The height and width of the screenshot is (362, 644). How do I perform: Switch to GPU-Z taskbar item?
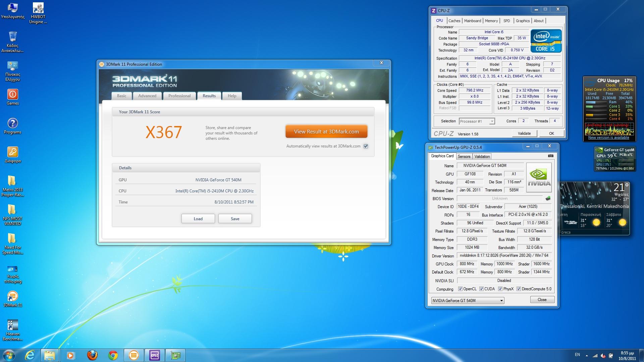click(175, 355)
